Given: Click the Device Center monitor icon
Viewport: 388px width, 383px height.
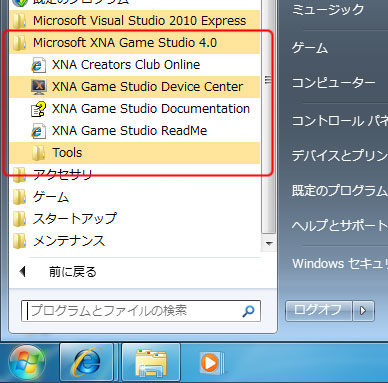Looking at the screenshot, I should coord(39,87).
